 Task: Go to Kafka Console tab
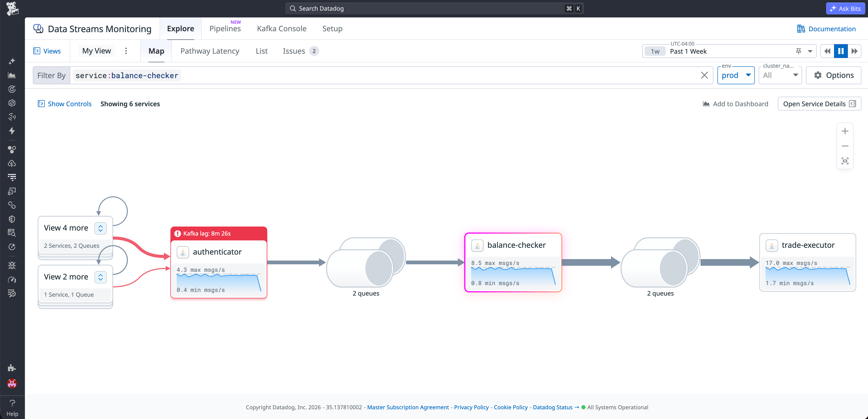[282, 29]
